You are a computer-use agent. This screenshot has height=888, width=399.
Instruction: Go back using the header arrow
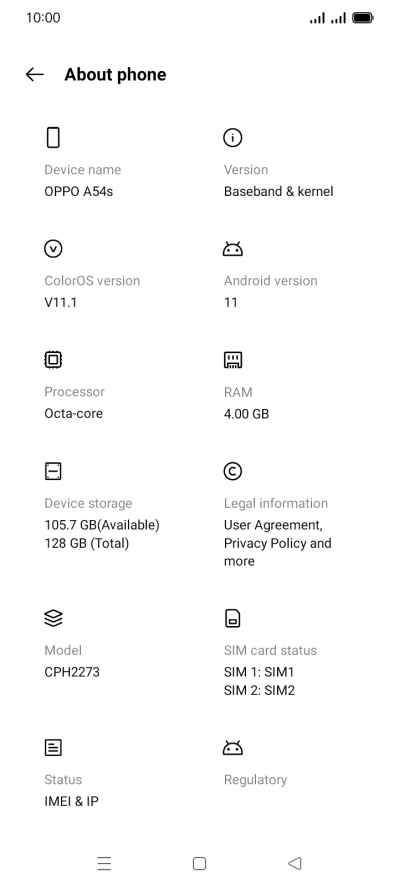pyautogui.click(x=35, y=74)
